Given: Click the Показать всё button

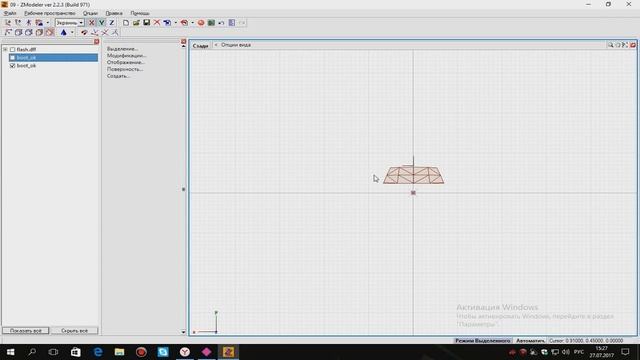Looking at the screenshot, I should point(26,331).
